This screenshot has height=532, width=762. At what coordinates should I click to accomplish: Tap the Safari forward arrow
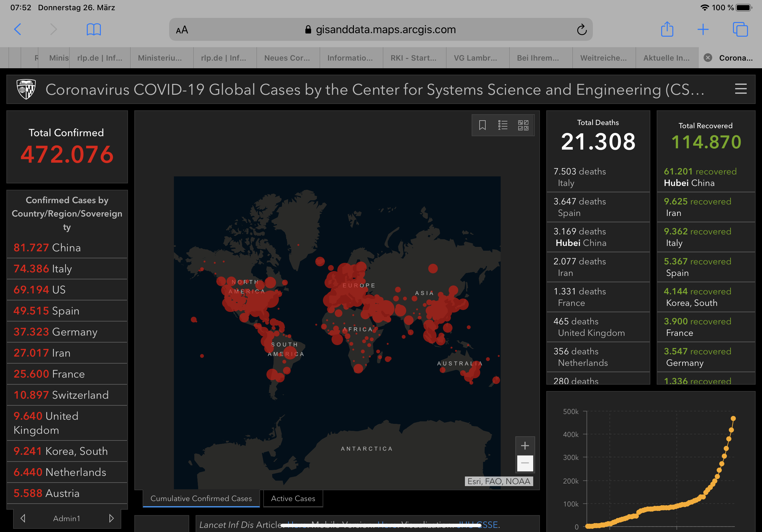tap(53, 29)
